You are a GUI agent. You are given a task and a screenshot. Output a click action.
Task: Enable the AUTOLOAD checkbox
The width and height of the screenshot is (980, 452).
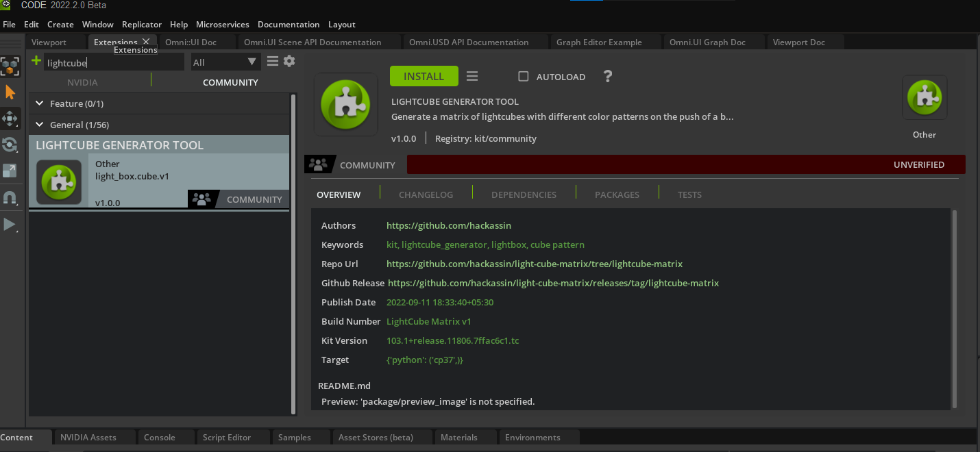pos(524,77)
